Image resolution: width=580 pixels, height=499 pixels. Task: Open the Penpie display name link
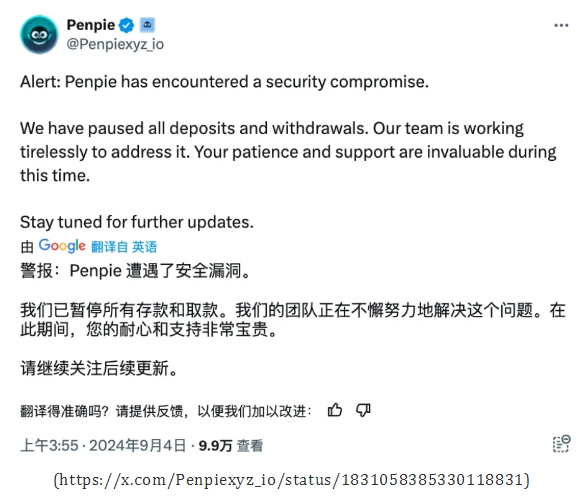pos(91,25)
